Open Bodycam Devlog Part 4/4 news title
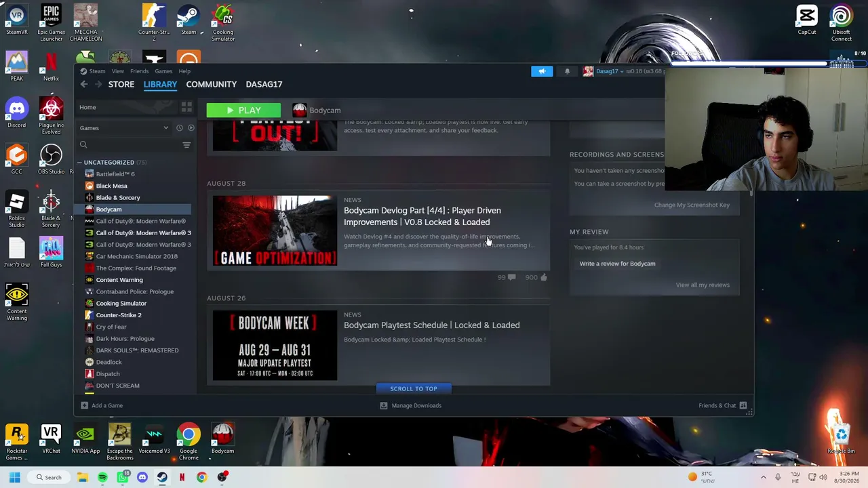 (422, 216)
